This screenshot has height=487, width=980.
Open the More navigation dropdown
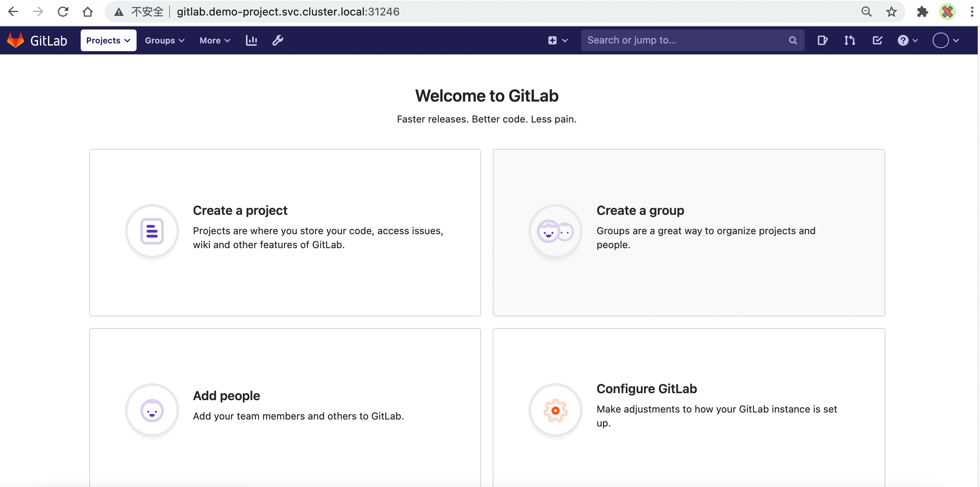214,40
